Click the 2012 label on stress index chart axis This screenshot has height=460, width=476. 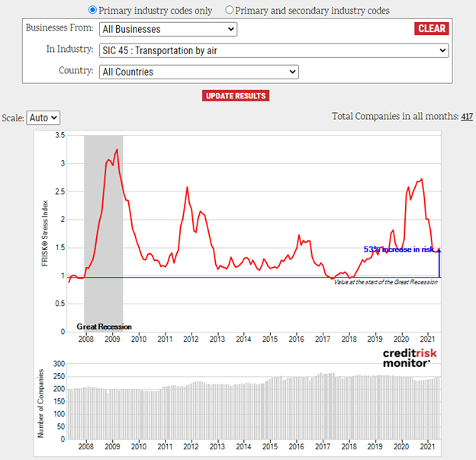[191, 339]
